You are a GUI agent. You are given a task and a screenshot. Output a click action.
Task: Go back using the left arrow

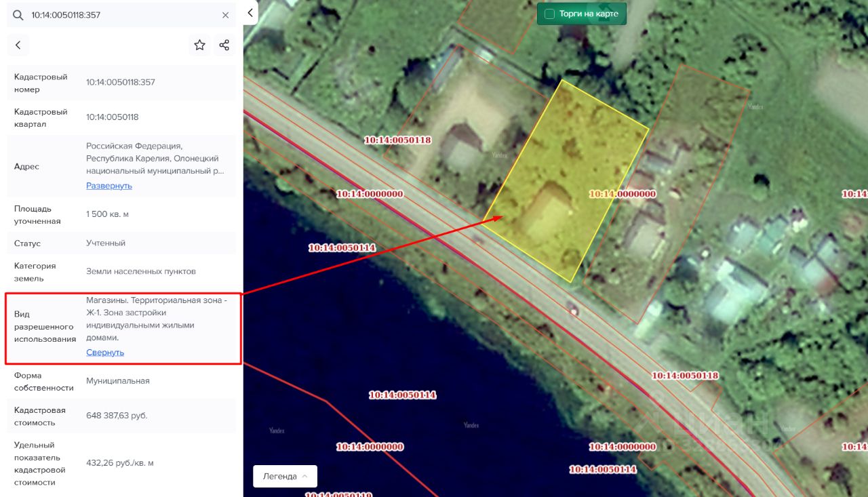coord(18,45)
